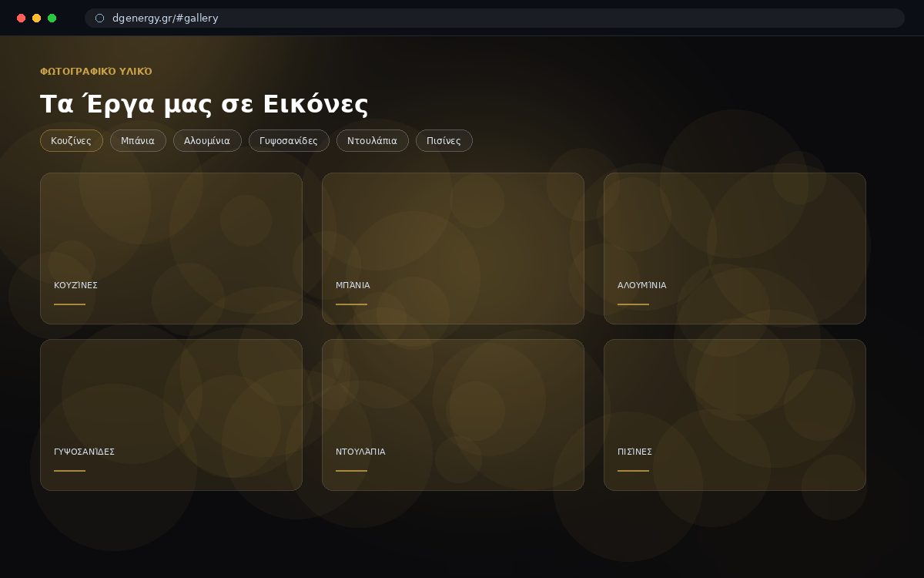The height and width of the screenshot is (578, 924).
Task: Open the ΝΤΟΥΛΆΠΙΑ gallery card
Action: pos(453,415)
